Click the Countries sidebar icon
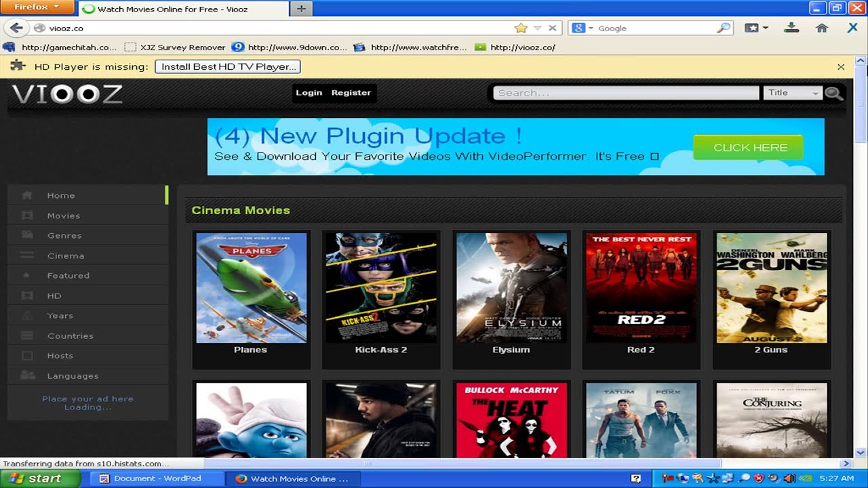Screen dimensions: 868x488 click(27, 335)
